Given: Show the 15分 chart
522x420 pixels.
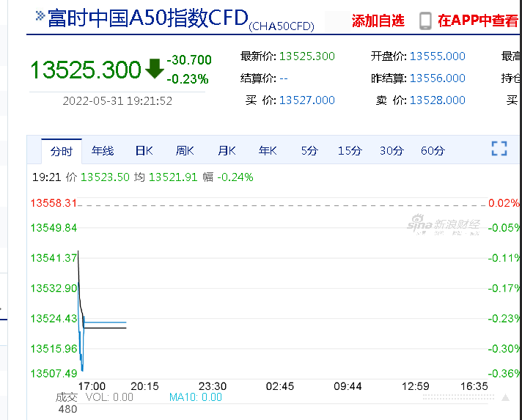Looking at the screenshot, I should coord(350,151).
